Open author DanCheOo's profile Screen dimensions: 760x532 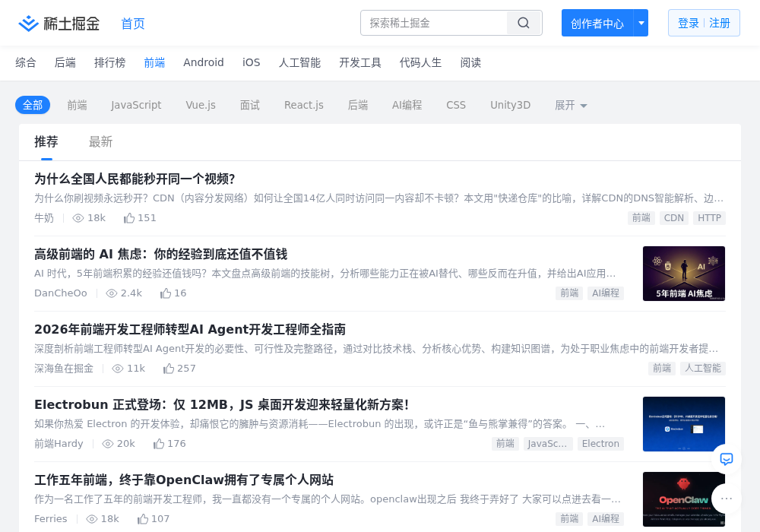(61, 293)
